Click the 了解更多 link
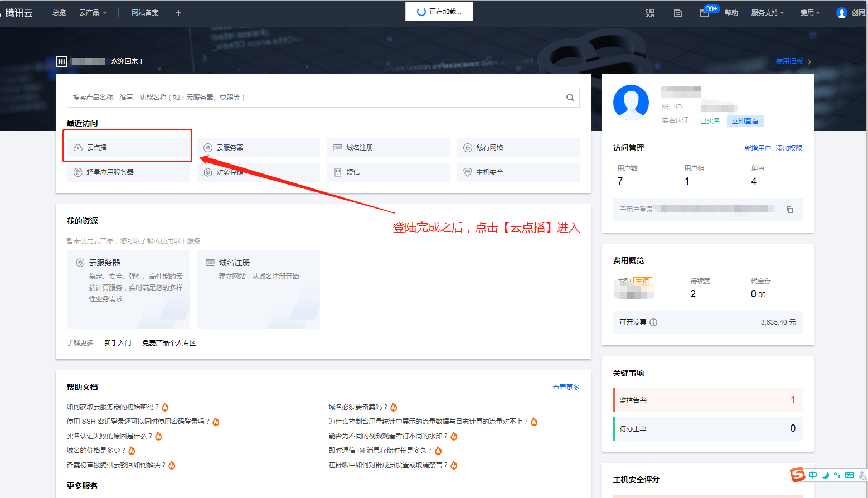The width and height of the screenshot is (868, 498). tap(80, 343)
